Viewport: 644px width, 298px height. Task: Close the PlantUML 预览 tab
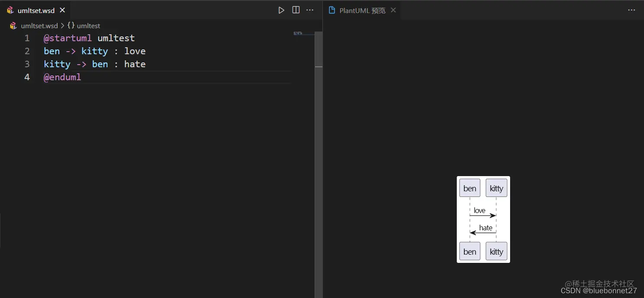393,10
